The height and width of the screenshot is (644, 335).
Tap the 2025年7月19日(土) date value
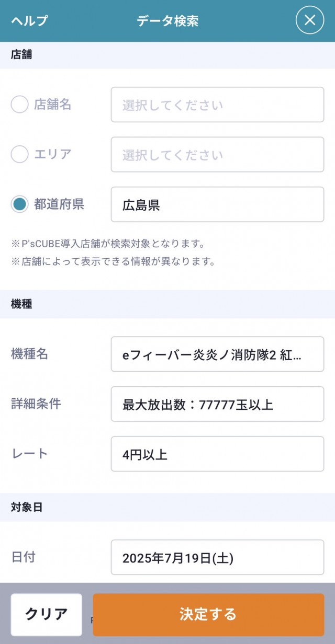pos(217,557)
